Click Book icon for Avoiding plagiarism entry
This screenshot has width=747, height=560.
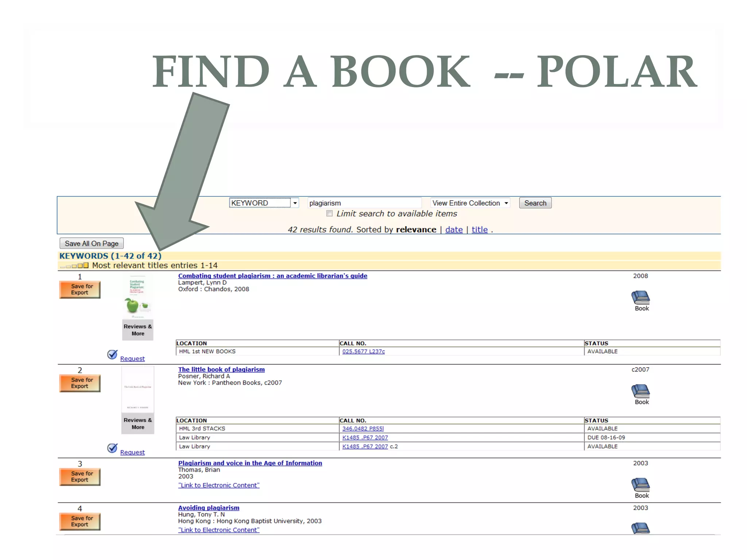pos(641,528)
